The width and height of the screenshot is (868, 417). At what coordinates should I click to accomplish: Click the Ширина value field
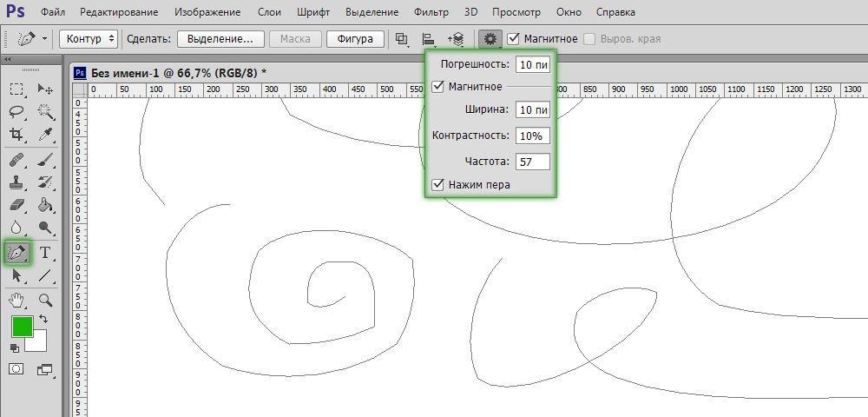click(x=533, y=109)
